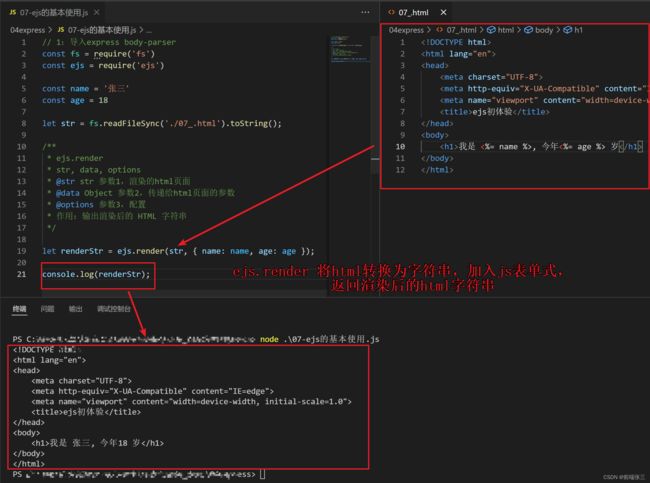
Task: Click the JS file icon on the left tab
Action: point(13,12)
